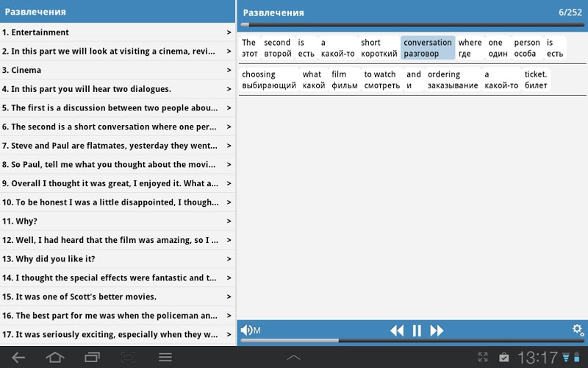The image size is (588, 368).
Task: Tap the Wi-Fi signal icon
Action: tap(566, 358)
